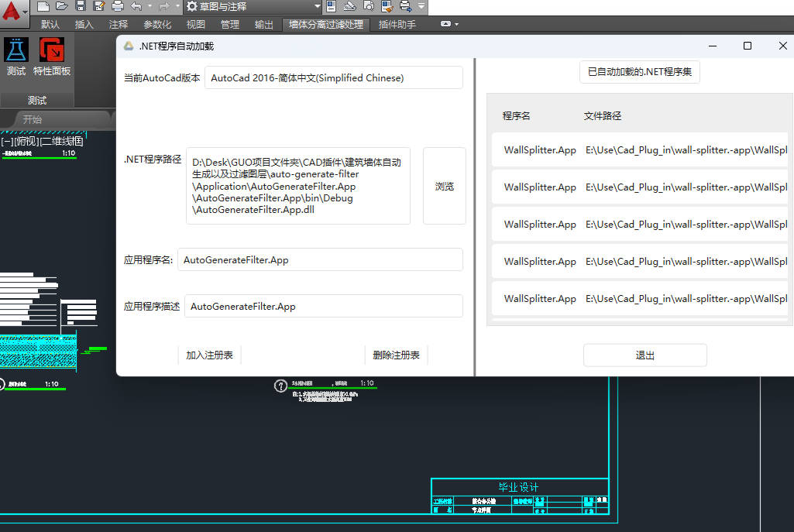The image size is (794, 532).
Task: Switch to the 插件助手 ribbon tab
Action: pyautogui.click(x=397, y=25)
